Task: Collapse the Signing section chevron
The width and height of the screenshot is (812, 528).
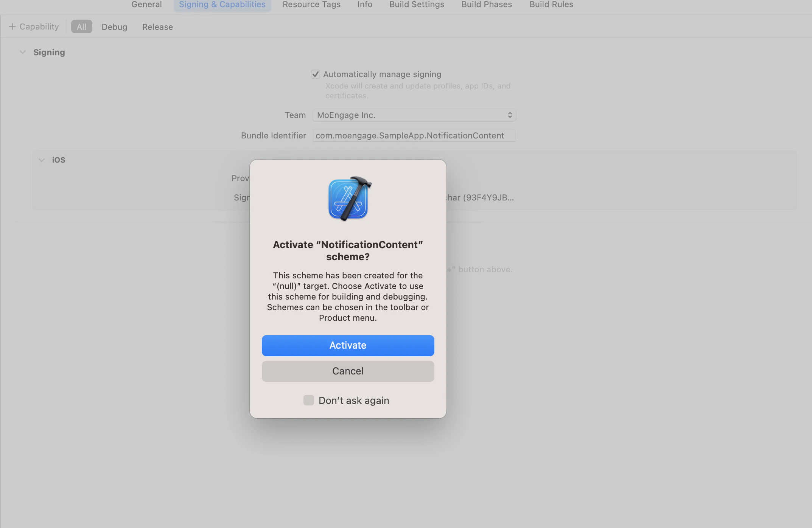Action: click(23, 52)
